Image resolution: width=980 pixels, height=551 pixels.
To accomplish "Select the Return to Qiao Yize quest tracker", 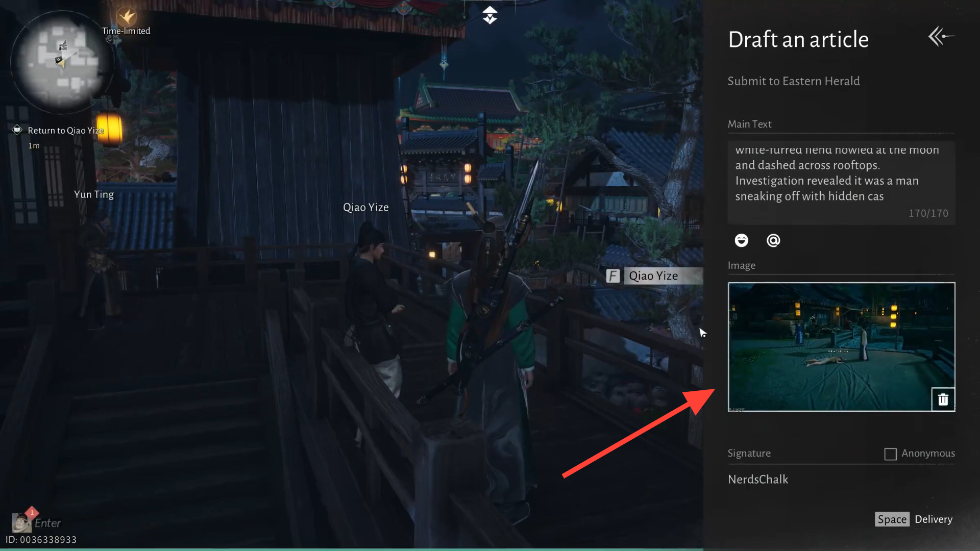I will 65,131.
